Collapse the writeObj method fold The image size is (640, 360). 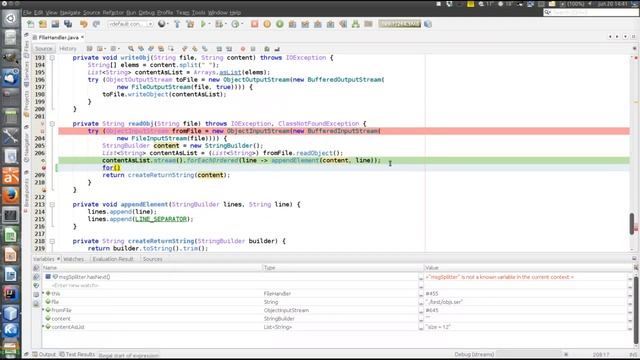52,58
